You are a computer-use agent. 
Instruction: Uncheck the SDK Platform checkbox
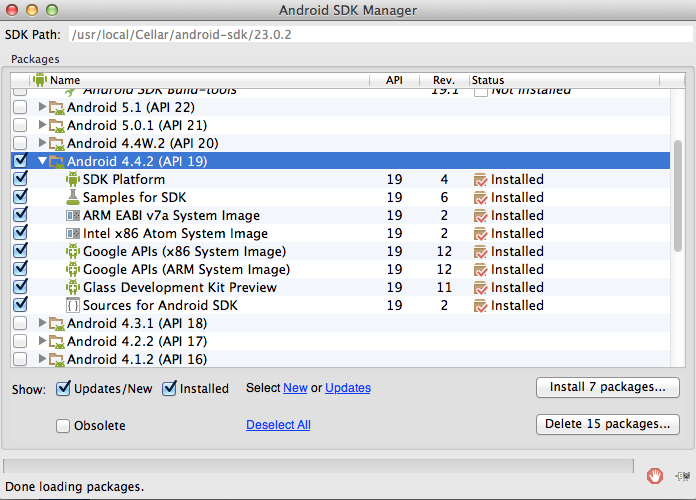coord(20,179)
